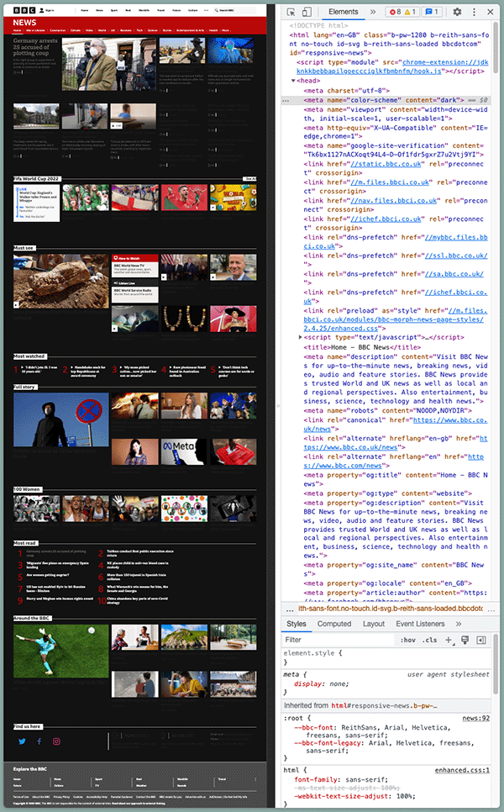Switch to the Computed tab
The image size is (504, 812).
click(x=333, y=624)
